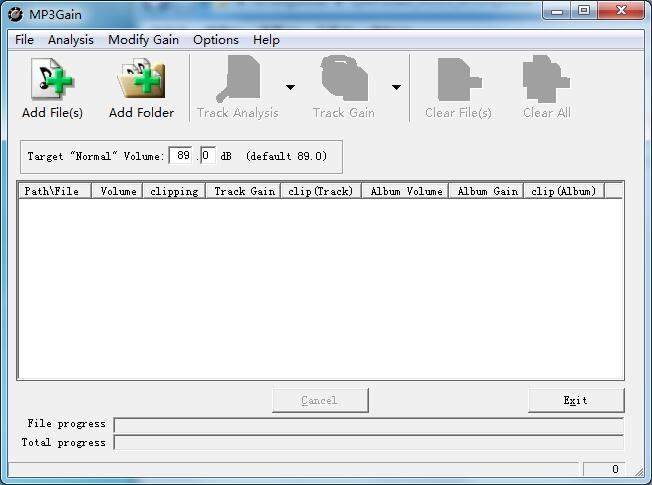
Task: Click the Clear File(s) toolbar icon
Action: pos(459,79)
